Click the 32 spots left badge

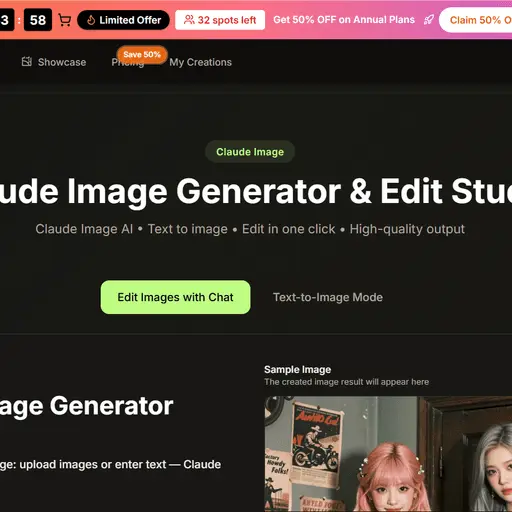[x=220, y=20]
